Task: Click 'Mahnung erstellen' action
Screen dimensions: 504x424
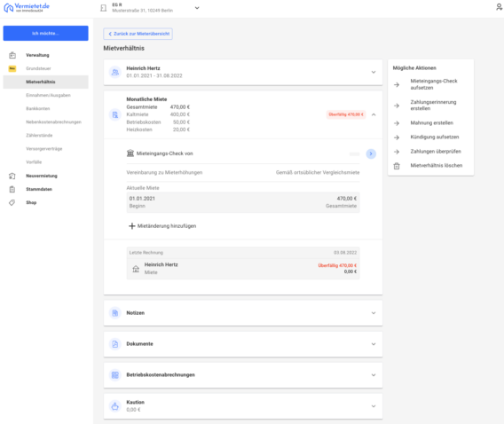Action: 431,123
